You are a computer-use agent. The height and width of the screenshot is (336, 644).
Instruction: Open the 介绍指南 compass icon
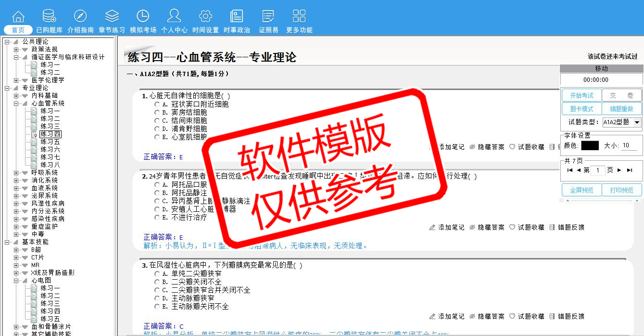coord(80,16)
